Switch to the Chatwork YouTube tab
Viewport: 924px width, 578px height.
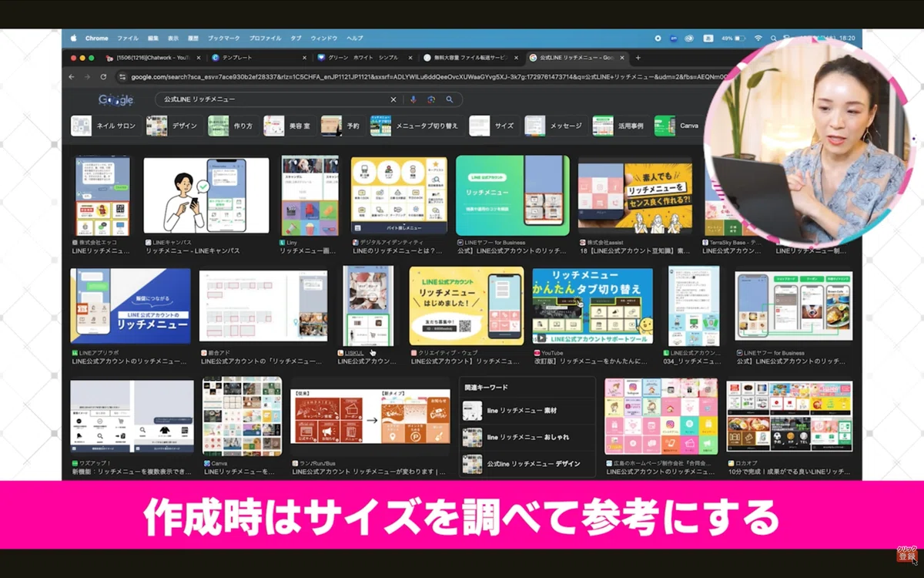153,58
